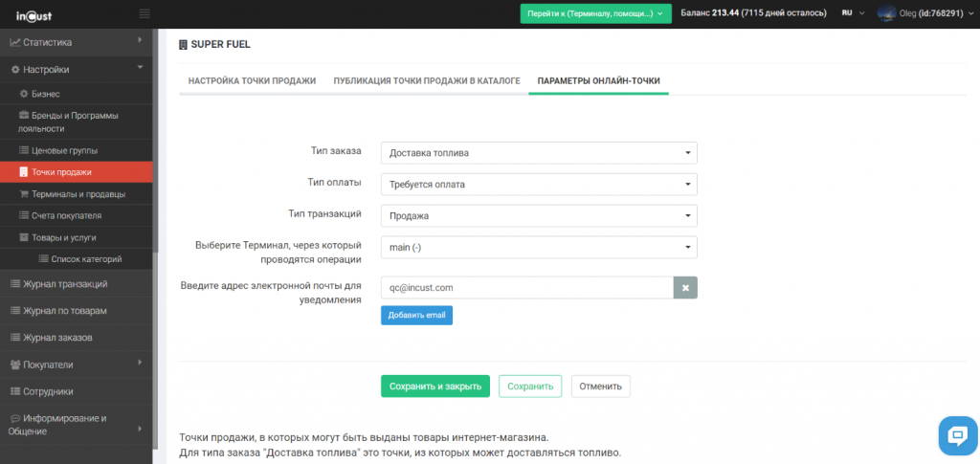Image resolution: width=980 pixels, height=464 pixels.
Task: Toggle sidebar with the hamburger menu icon
Action: click(x=145, y=13)
